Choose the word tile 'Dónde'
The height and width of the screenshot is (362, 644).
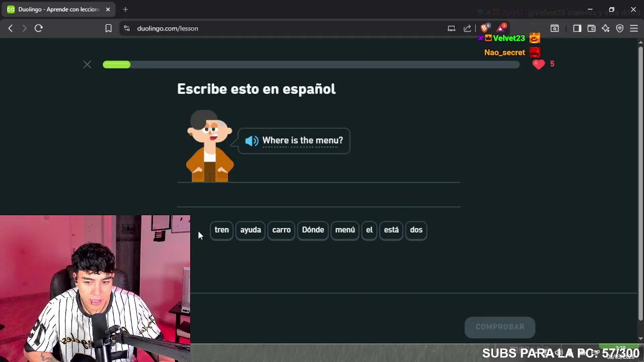point(313,230)
